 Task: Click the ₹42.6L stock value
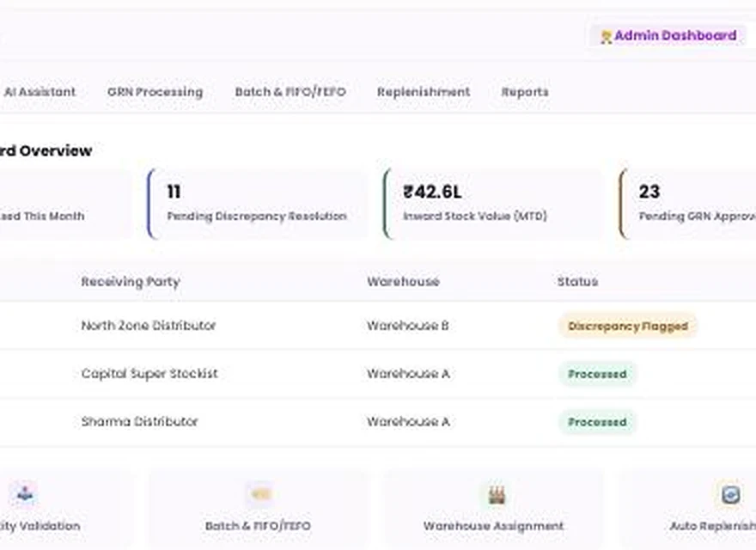pyautogui.click(x=432, y=192)
